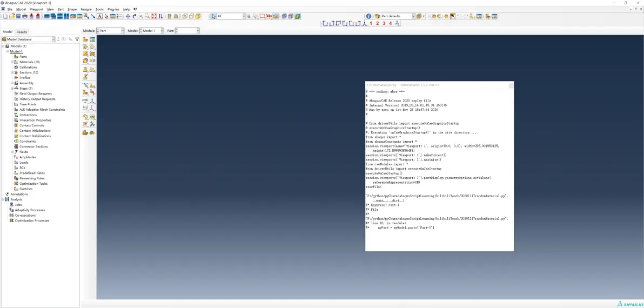Select Annotations in the model tree
The height and width of the screenshot is (308, 644).
coord(19,194)
